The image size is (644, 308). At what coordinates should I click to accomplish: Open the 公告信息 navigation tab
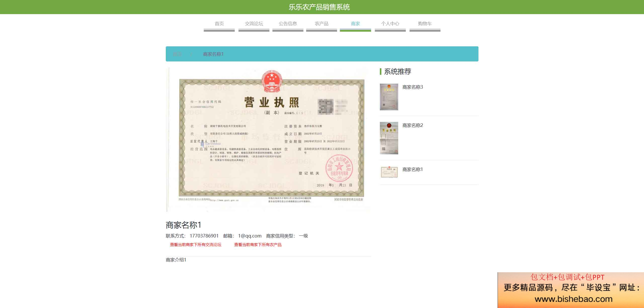(x=288, y=24)
